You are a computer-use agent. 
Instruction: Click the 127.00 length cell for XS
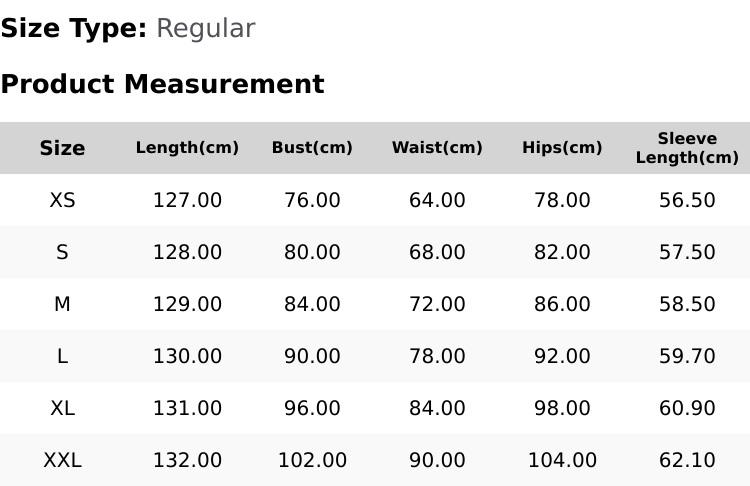[x=187, y=200]
